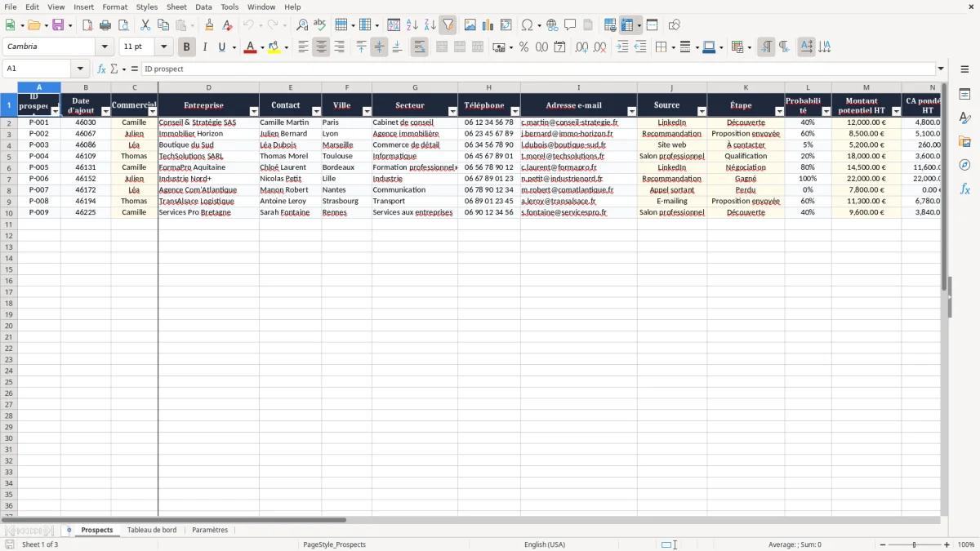Image resolution: width=980 pixels, height=551 pixels.
Task: Add a decimal place
Action: pyautogui.click(x=581, y=47)
